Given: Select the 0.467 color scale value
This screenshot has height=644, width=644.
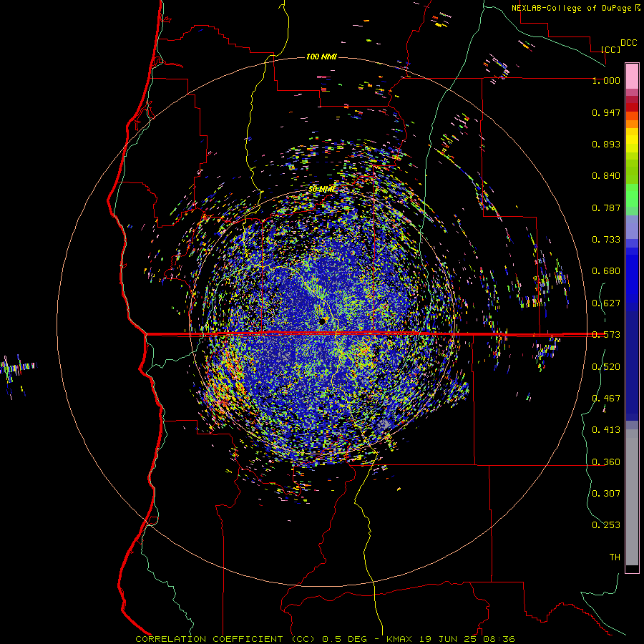Looking at the screenshot, I should (606, 399).
